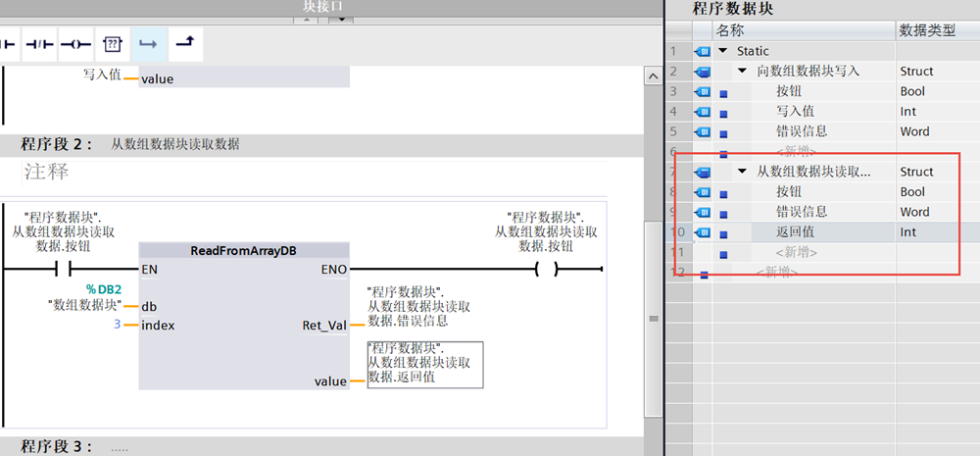Click the 数据类型 column header

tap(927, 30)
